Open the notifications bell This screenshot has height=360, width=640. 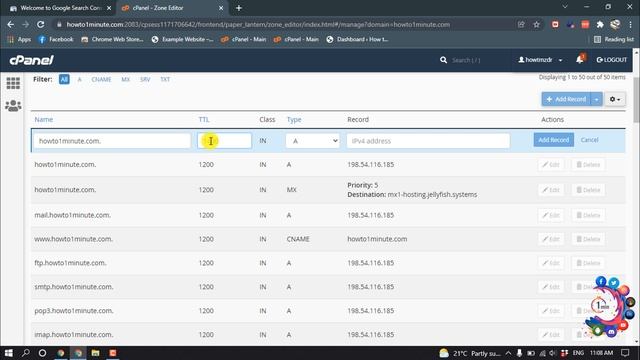point(580,60)
